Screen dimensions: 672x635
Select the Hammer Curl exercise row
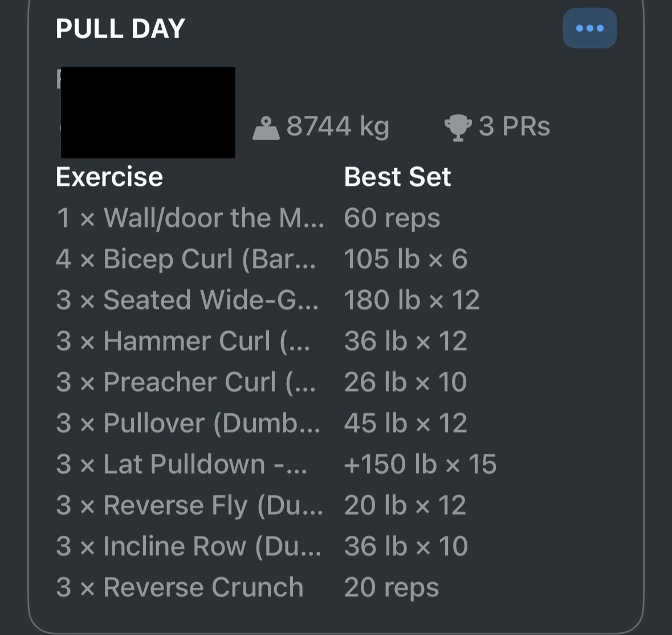point(183,341)
